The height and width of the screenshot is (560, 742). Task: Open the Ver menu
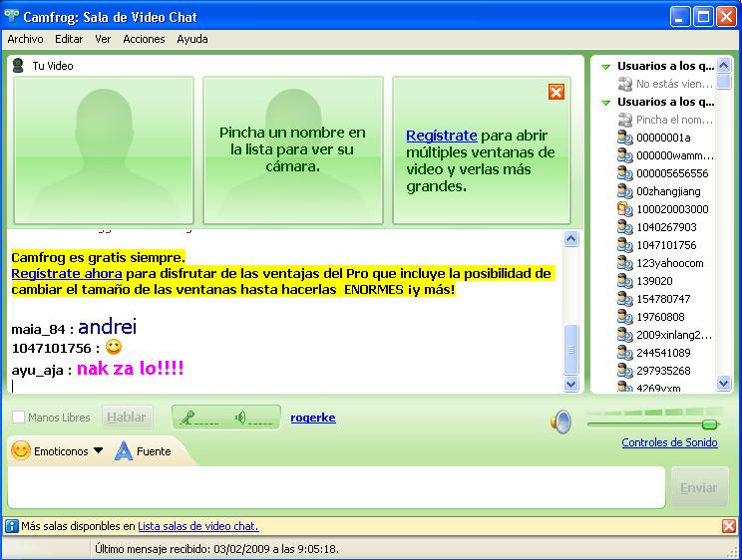tap(103, 39)
